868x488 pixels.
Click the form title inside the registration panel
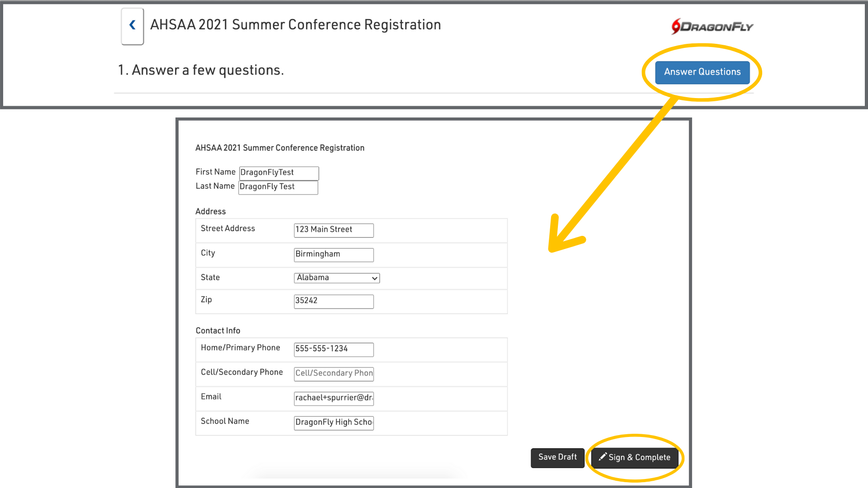[x=279, y=148]
